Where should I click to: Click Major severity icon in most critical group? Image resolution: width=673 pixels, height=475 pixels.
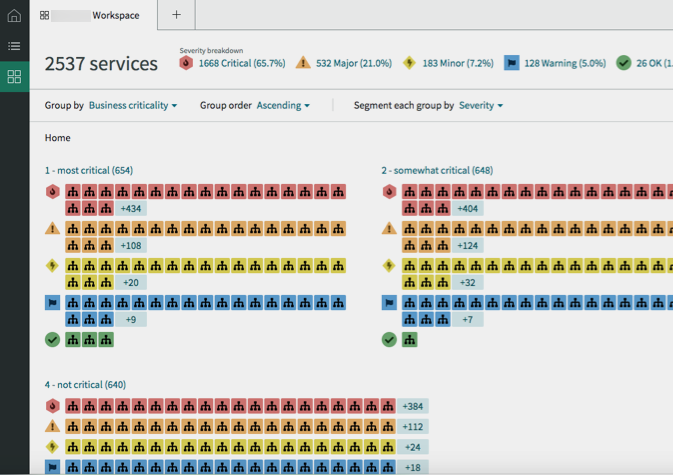point(52,229)
